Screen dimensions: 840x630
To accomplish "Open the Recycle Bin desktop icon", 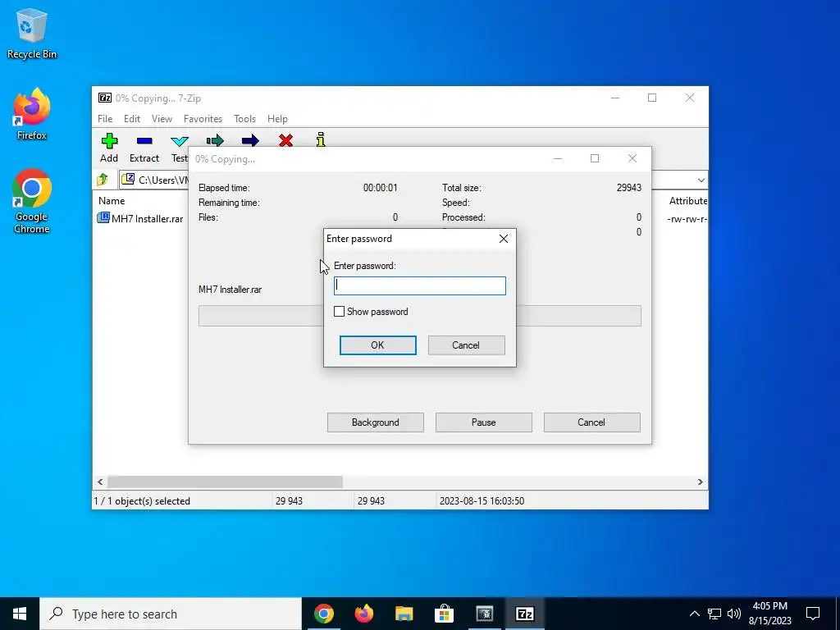I will click(x=32, y=34).
